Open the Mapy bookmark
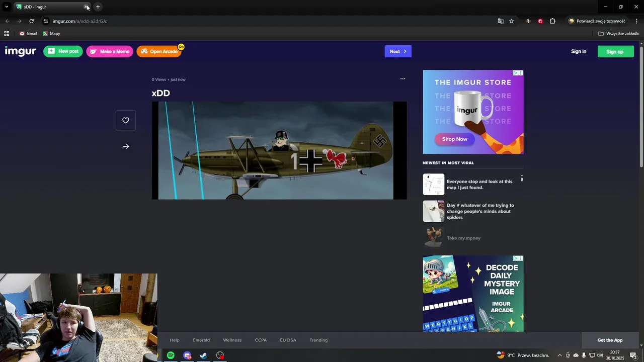This screenshot has width=644, height=362. [51, 34]
